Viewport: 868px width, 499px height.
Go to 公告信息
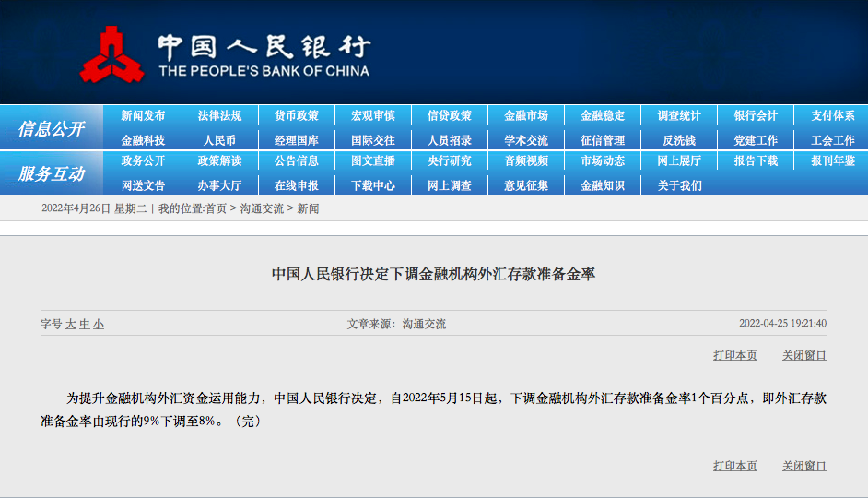[296, 161]
